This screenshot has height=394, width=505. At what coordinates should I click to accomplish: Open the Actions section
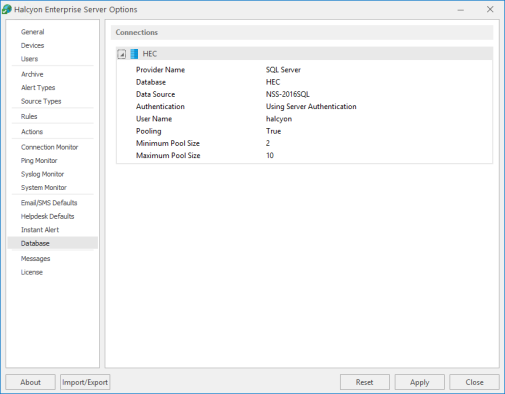click(32, 132)
